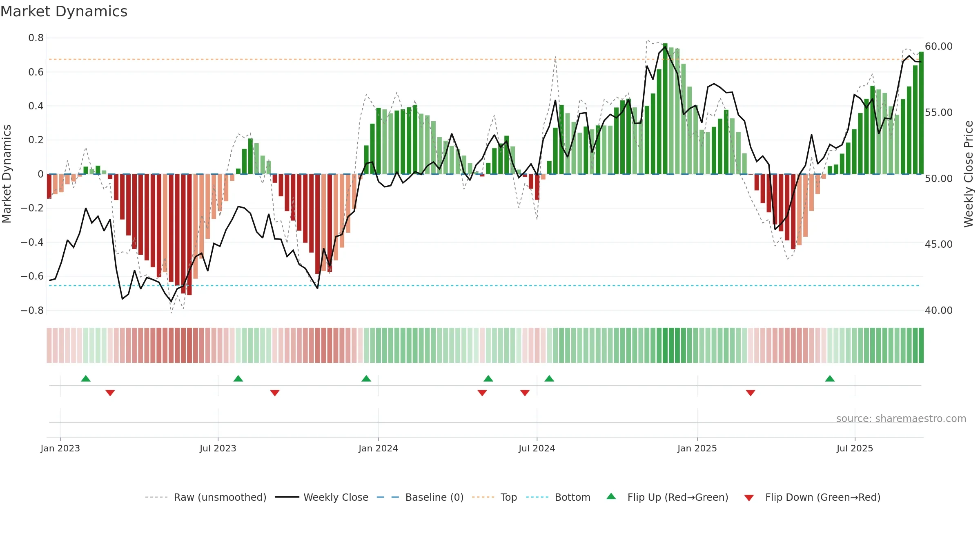Select the Flip Down marker from September 2023

(x=275, y=393)
